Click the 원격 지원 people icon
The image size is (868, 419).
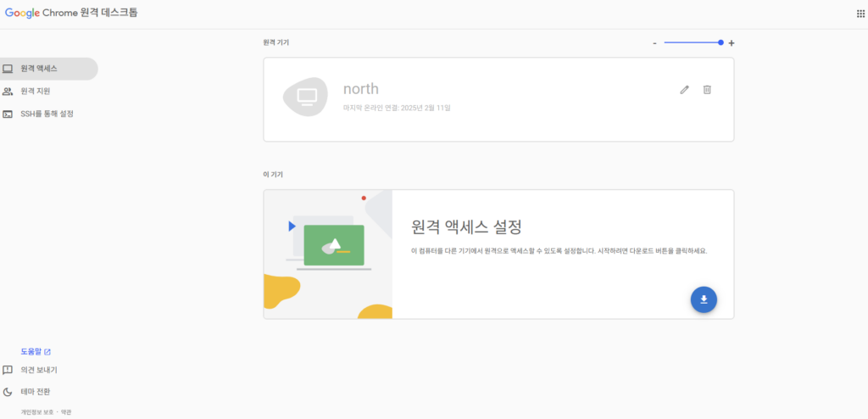tap(8, 92)
